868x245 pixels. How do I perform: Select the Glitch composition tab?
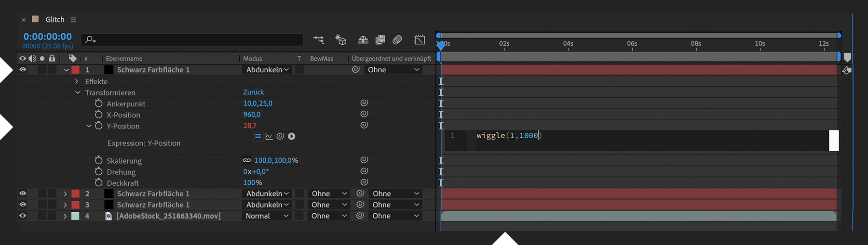click(54, 20)
